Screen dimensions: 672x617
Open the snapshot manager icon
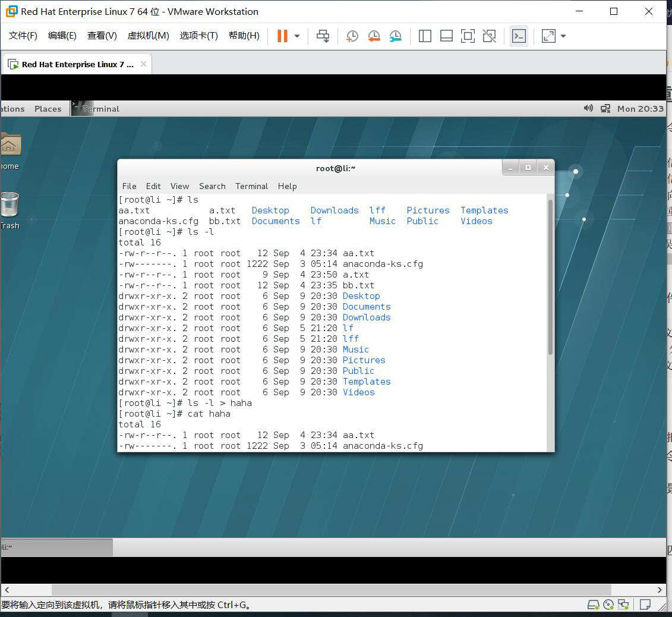pyautogui.click(x=395, y=36)
